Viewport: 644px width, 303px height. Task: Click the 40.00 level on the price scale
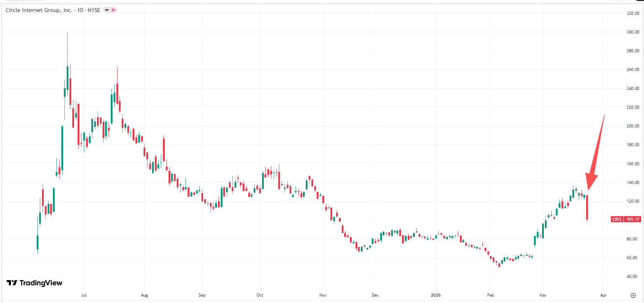[632, 277]
